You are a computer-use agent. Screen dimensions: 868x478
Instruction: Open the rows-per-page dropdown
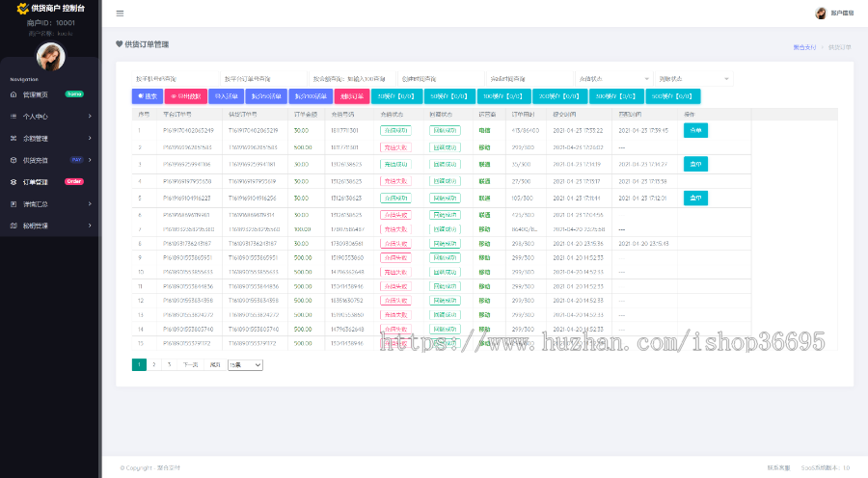245,365
